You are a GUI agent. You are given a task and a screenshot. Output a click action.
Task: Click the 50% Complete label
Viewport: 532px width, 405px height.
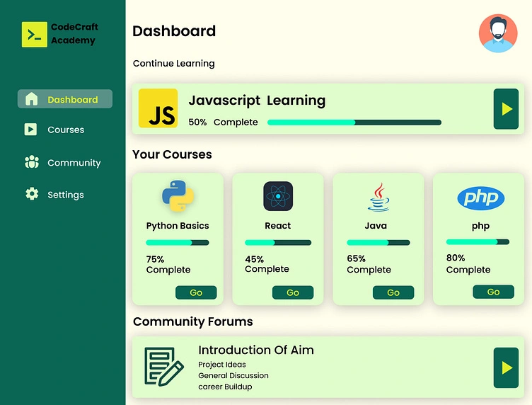(223, 122)
